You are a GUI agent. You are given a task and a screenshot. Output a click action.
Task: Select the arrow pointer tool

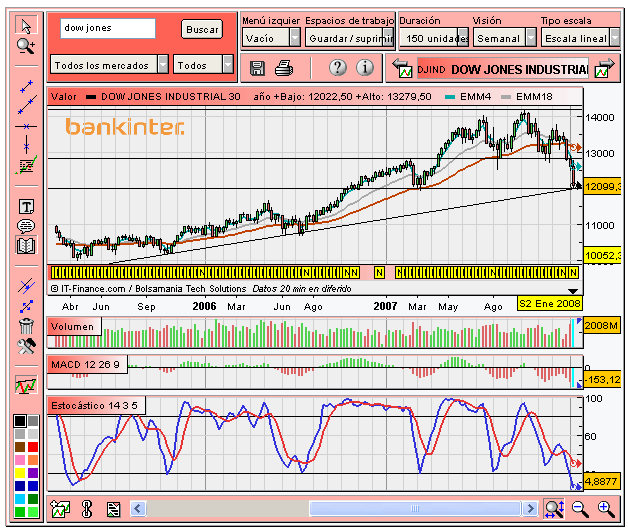click(26, 25)
